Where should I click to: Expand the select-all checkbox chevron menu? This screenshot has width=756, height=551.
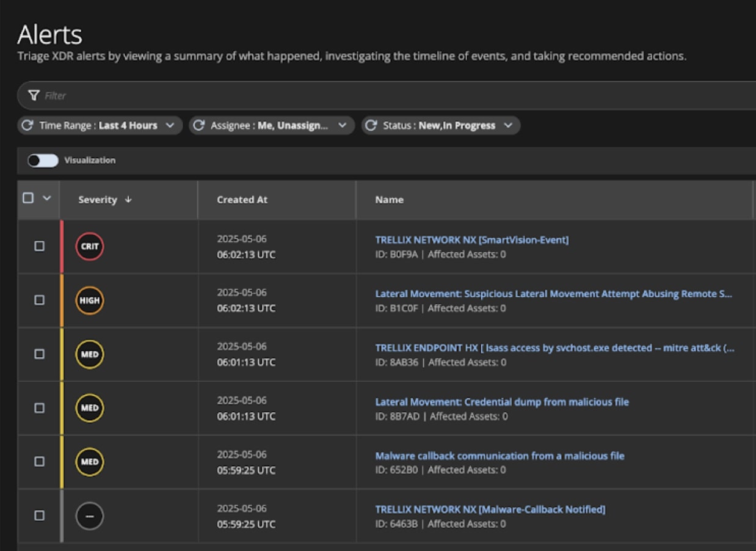click(x=47, y=199)
